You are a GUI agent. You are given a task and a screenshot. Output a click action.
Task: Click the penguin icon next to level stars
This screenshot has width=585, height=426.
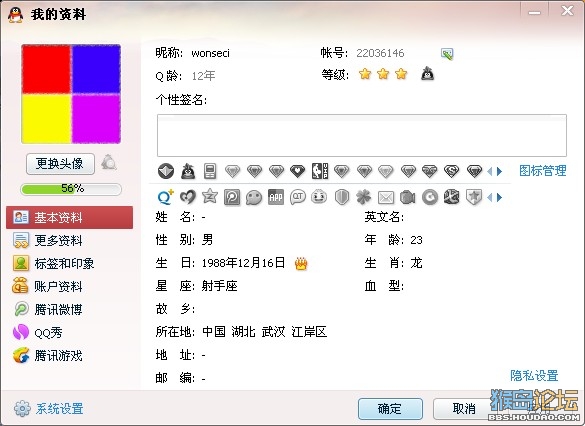point(428,74)
